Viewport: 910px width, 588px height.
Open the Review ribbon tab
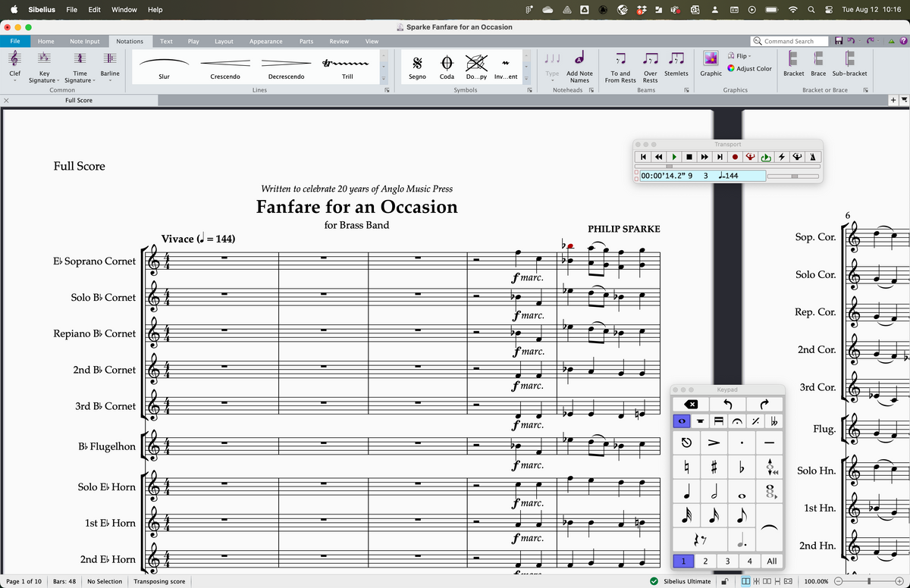coord(339,41)
